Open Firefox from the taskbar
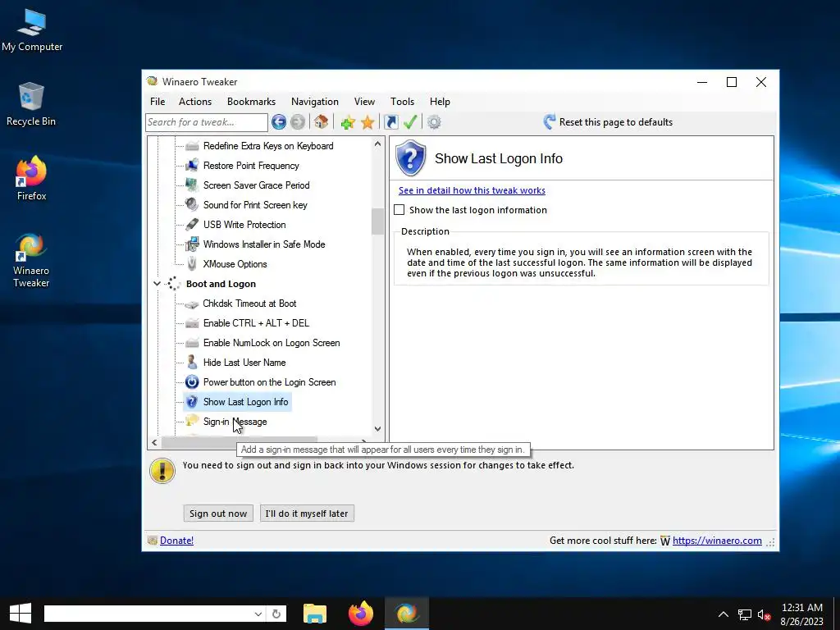 pos(361,614)
